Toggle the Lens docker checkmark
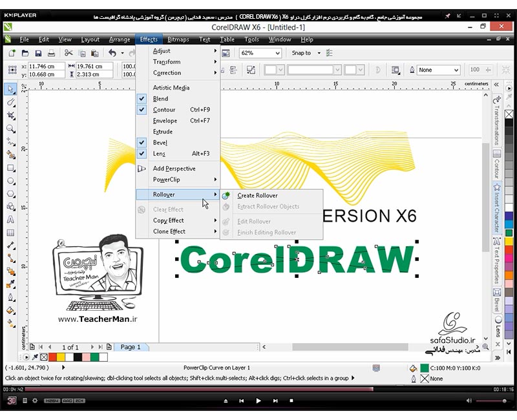This screenshot has height=420, width=517. tap(142, 153)
